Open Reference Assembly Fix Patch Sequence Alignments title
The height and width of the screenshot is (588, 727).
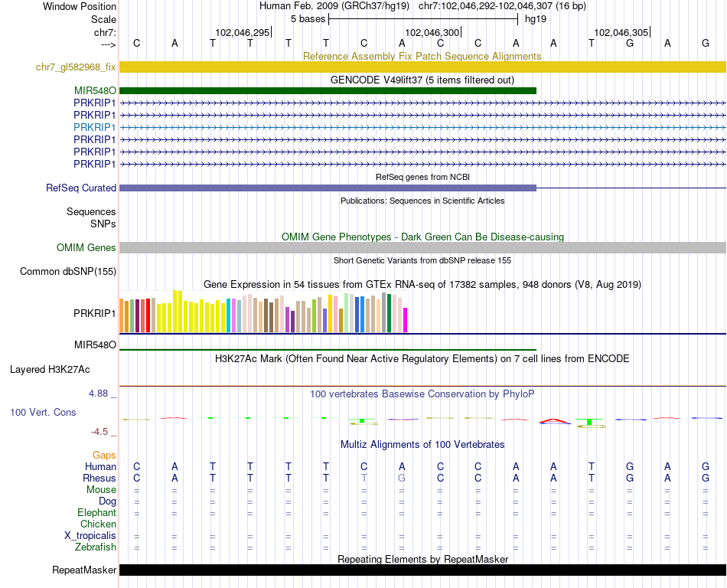pyautogui.click(x=422, y=56)
